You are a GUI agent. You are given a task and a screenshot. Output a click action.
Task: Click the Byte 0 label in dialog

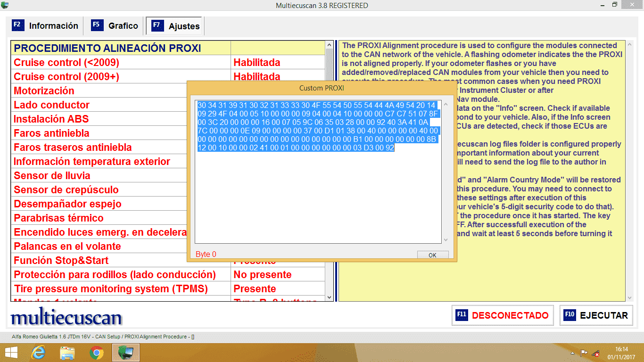tap(206, 255)
